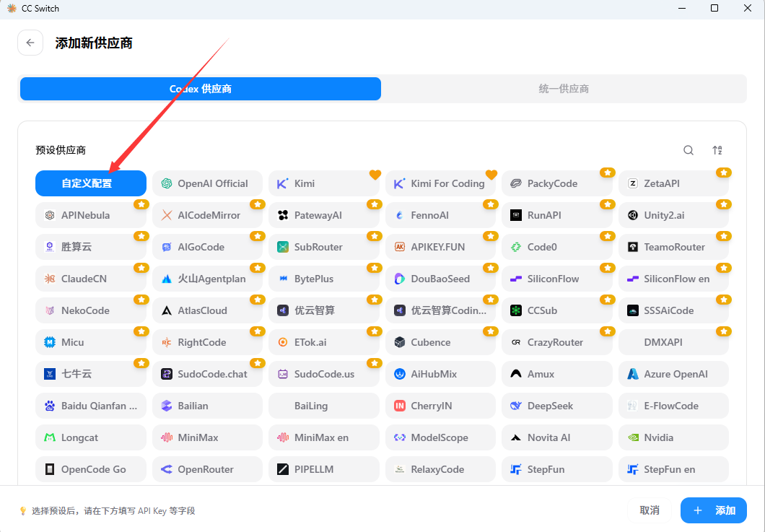Select the DeepSeek provider
This screenshot has height=532, width=765.
[x=557, y=406]
